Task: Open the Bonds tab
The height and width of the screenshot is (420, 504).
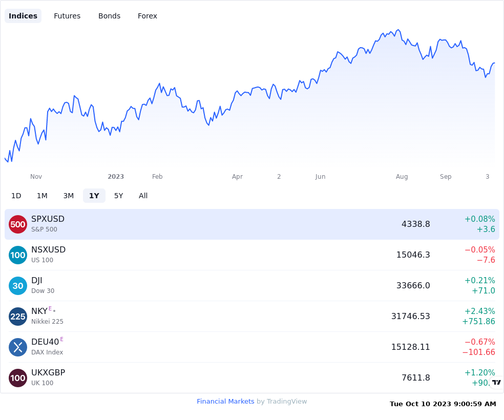Action: (x=109, y=16)
